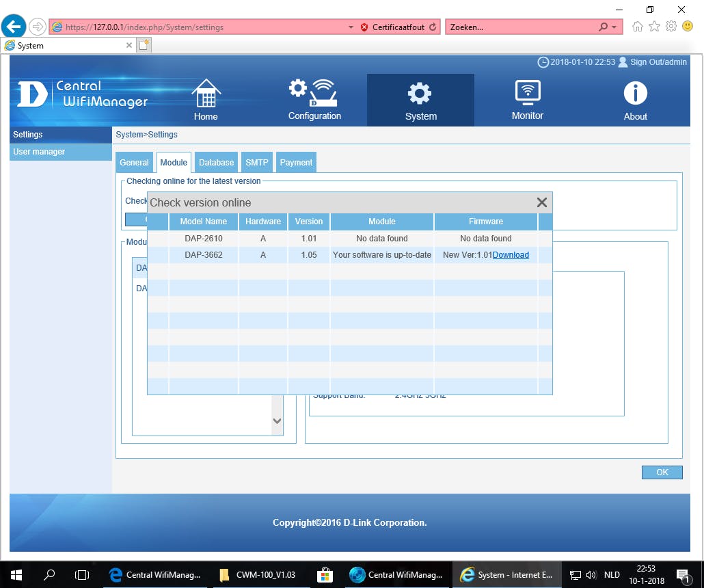
Task: Click the network icon in system tray
Action: point(576,574)
